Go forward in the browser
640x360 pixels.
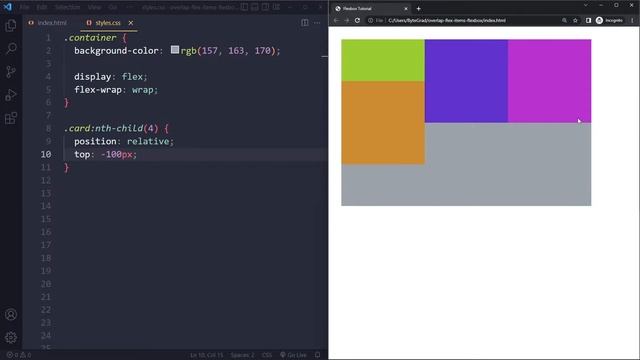347,20
